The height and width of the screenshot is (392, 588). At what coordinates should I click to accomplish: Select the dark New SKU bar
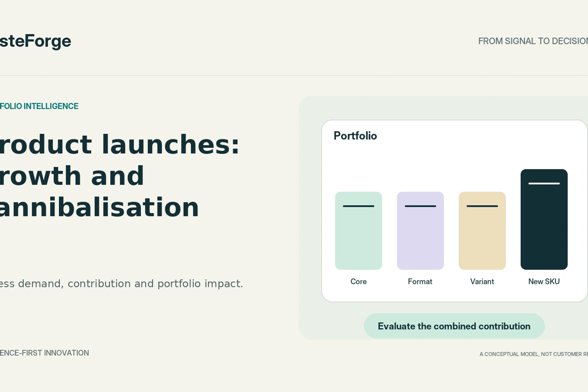pyautogui.click(x=544, y=219)
